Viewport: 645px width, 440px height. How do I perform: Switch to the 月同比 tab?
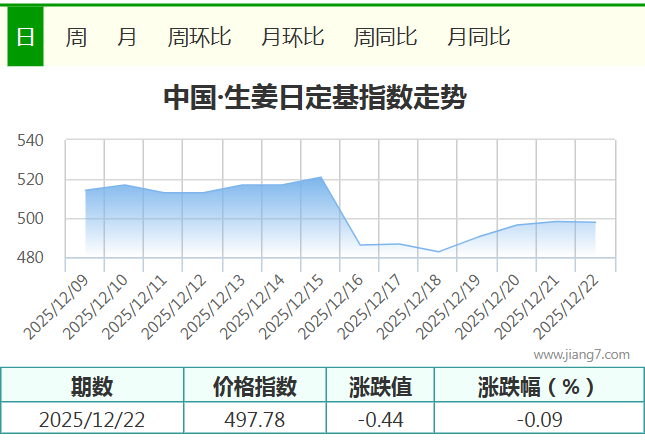point(479,37)
